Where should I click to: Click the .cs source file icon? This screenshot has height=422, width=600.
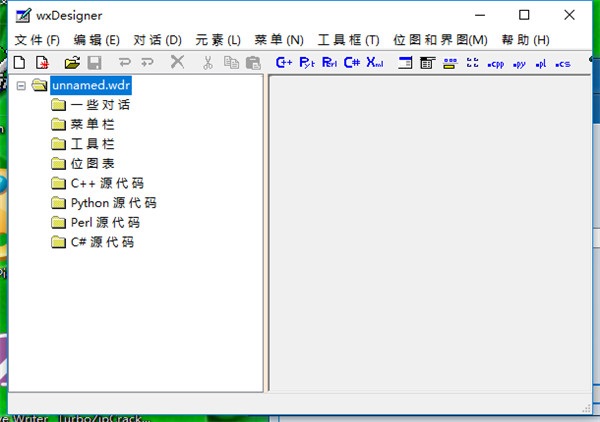(562, 64)
